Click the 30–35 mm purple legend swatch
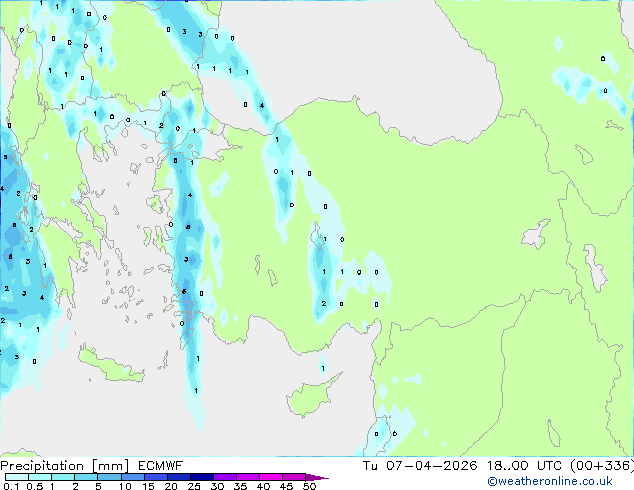This screenshot has width=634, height=490. click(224, 477)
